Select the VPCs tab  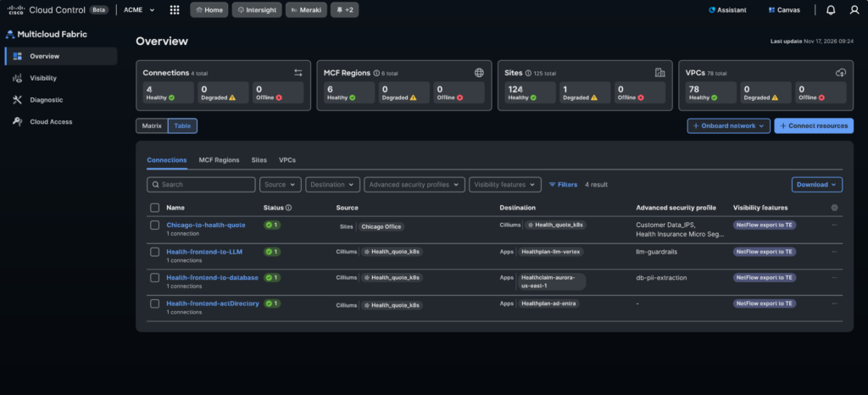pos(287,160)
